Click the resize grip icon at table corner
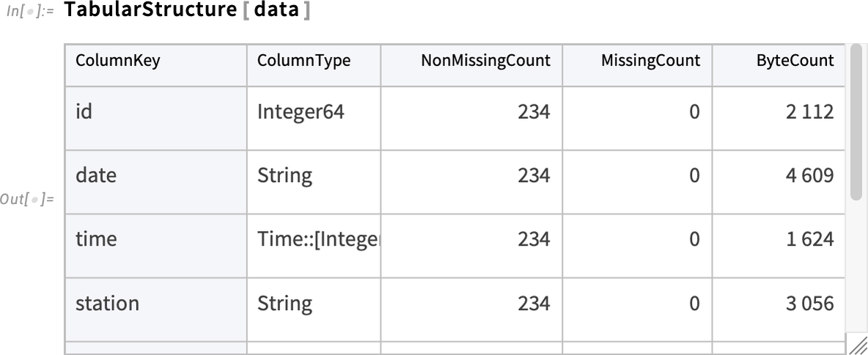 [x=856, y=345]
